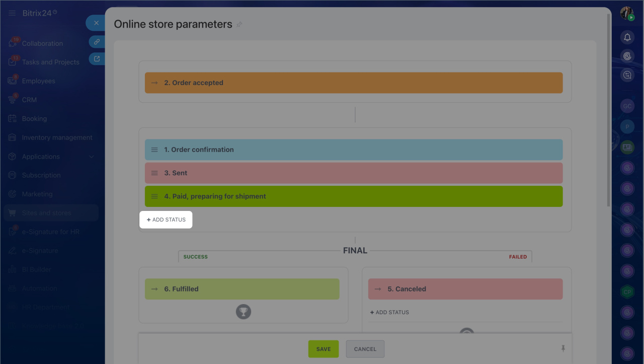Screen dimensions: 644x364
Task: Click the drag handle of Order confirmation status
Action: [154, 150]
